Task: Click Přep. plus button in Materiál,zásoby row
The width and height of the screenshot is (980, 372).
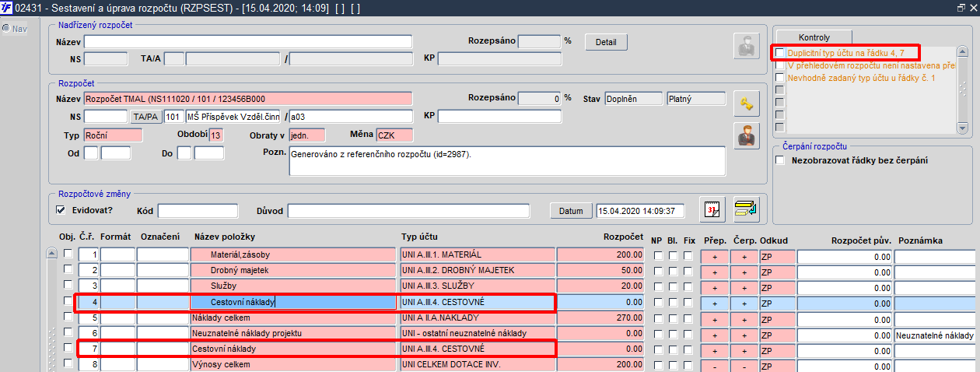Action: click(x=715, y=255)
